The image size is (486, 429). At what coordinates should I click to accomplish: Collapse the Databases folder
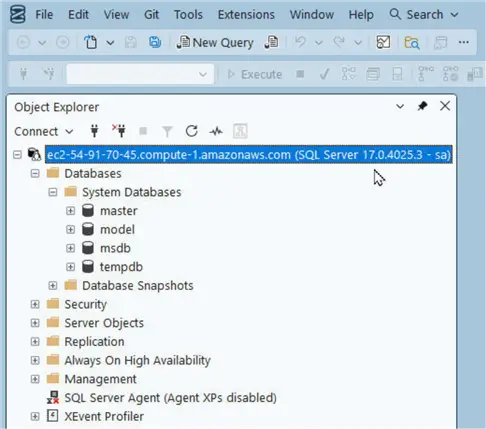pos(35,173)
